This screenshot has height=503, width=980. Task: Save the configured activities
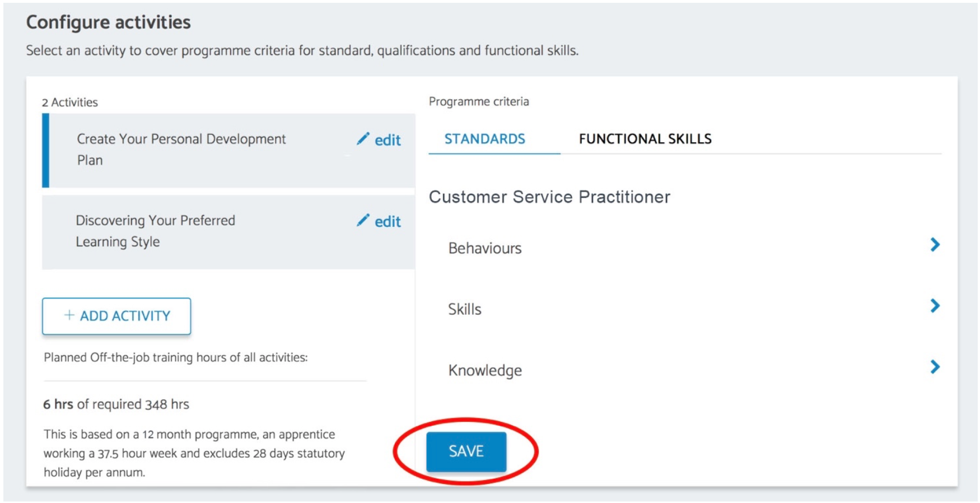point(466,451)
